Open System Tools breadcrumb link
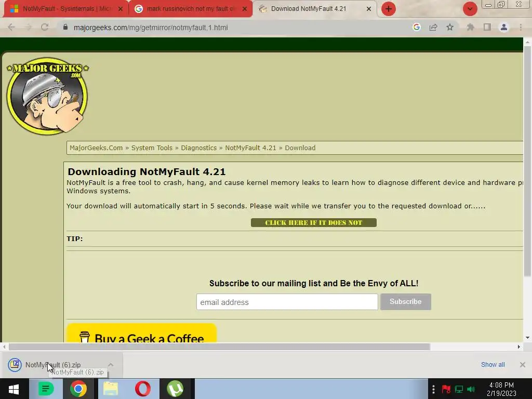Viewport: 532px width, 399px height. pos(152,148)
